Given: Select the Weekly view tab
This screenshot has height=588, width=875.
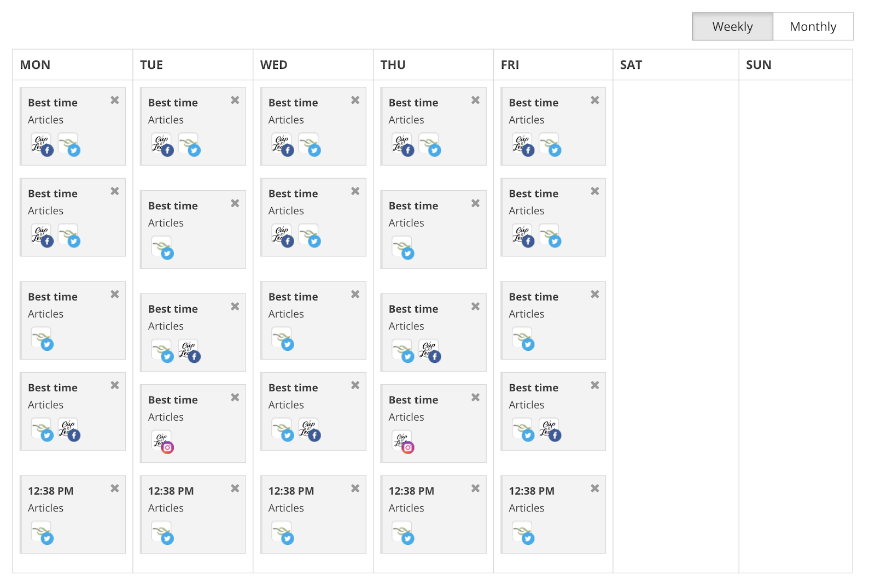Looking at the screenshot, I should (732, 27).
